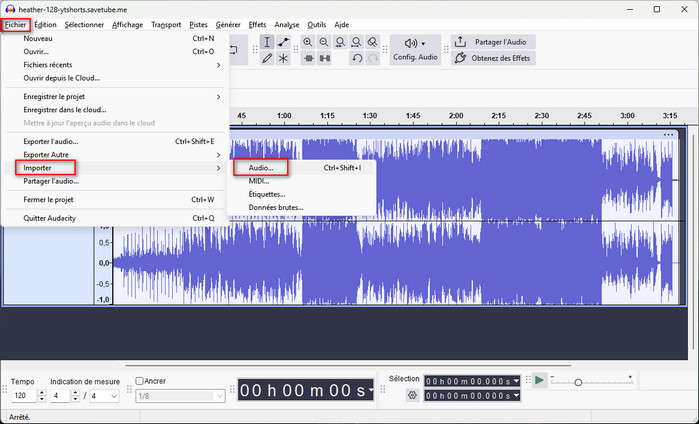
Task: Increase tempo with the up stepper
Action: tap(42, 392)
